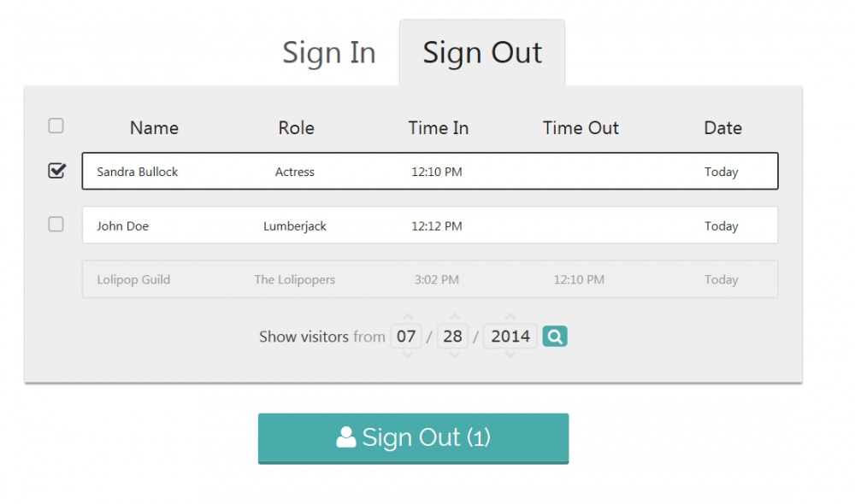Increase day with the up chevron above 28
The image size is (855, 504).
(x=454, y=317)
